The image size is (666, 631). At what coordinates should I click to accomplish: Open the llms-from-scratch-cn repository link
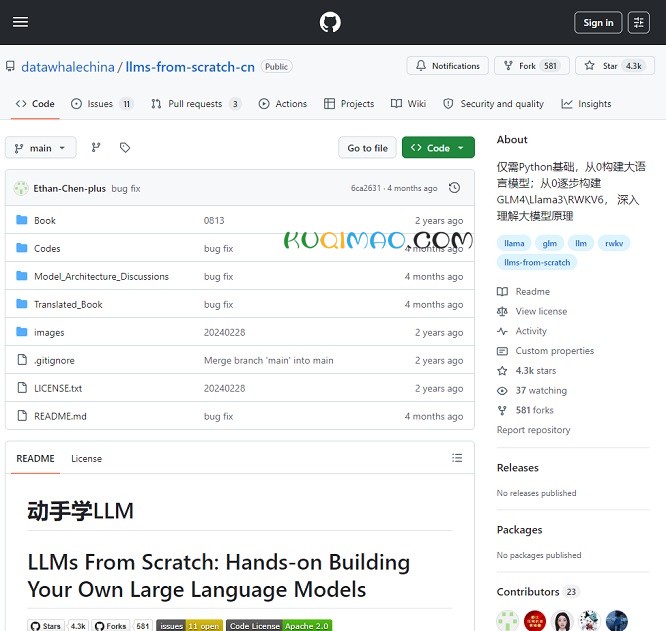click(190, 67)
